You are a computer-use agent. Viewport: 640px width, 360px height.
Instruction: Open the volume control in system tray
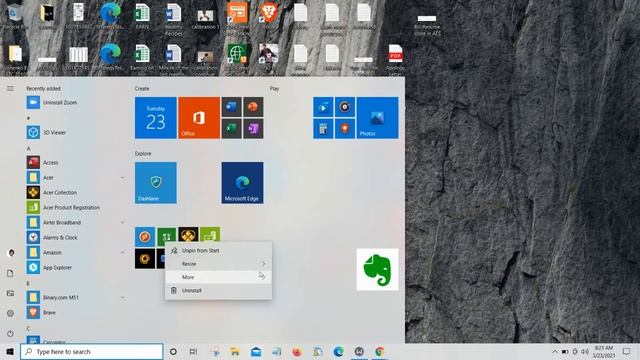pyautogui.click(x=584, y=351)
